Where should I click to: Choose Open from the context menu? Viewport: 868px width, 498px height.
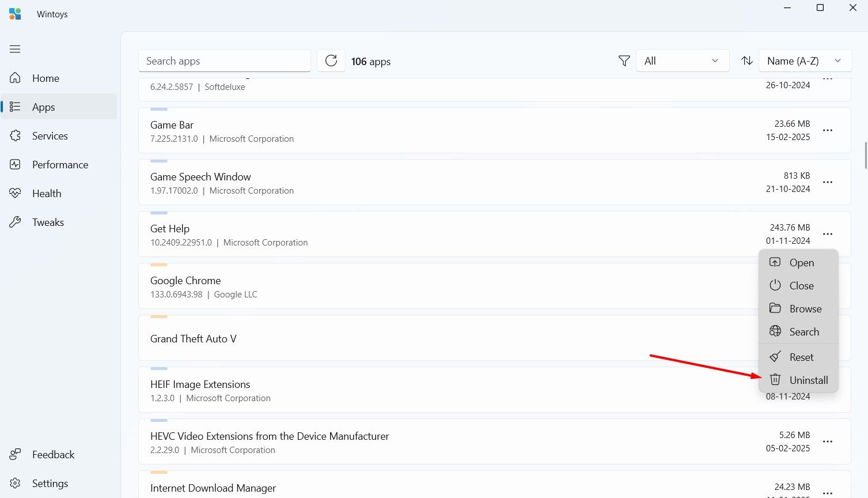tap(798, 262)
